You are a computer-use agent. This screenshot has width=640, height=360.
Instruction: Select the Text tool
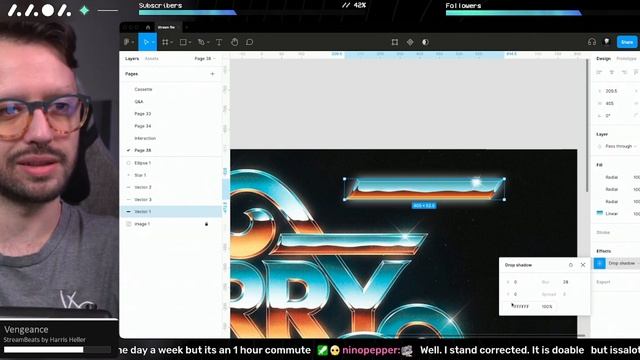click(219, 42)
